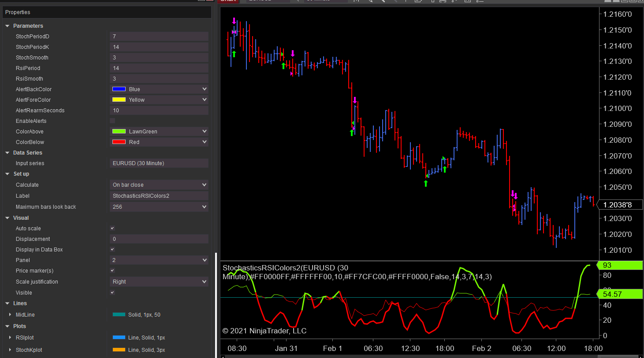The width and height of the screenshot is (644, 358).
Task: Click the Displacement value field
Action: pos(159,239)
